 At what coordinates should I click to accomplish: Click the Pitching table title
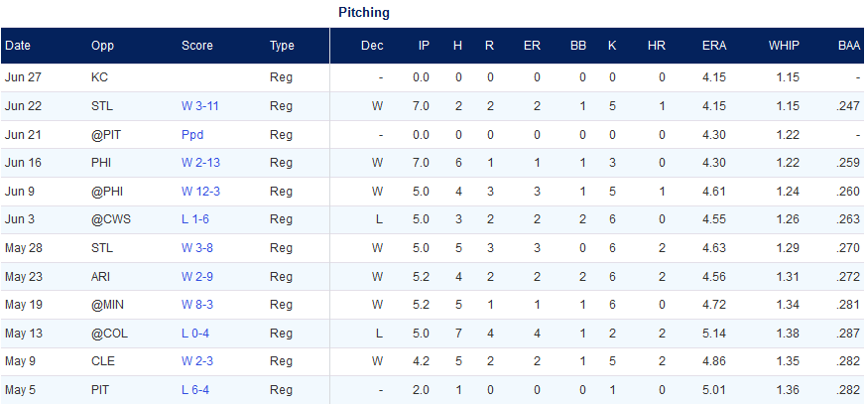364,13
